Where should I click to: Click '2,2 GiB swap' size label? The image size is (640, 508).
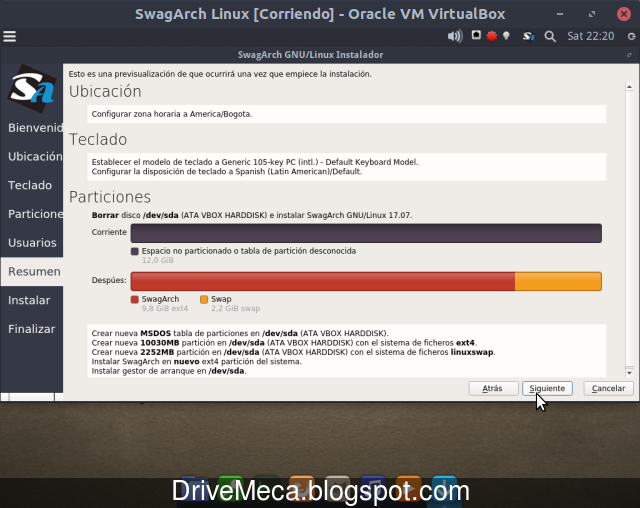pos(236,308)
